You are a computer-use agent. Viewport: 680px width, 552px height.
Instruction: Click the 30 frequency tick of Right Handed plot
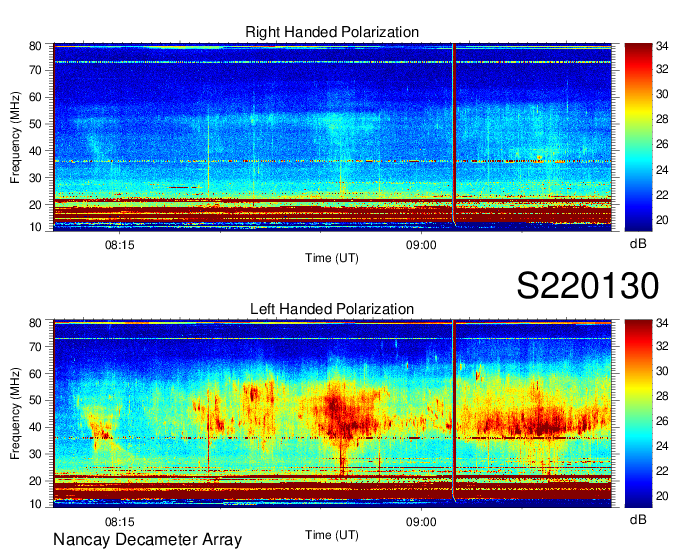[x=35, y=178]
